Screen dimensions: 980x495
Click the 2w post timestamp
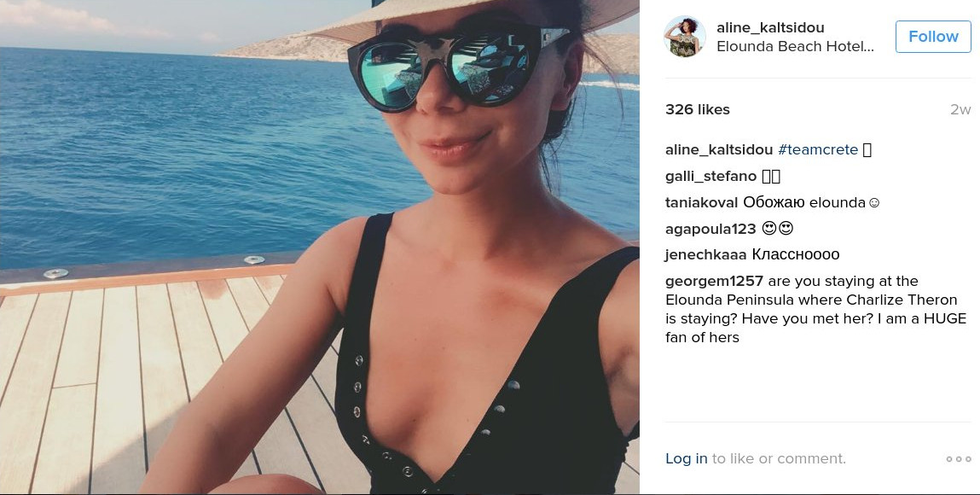point(960,109)
